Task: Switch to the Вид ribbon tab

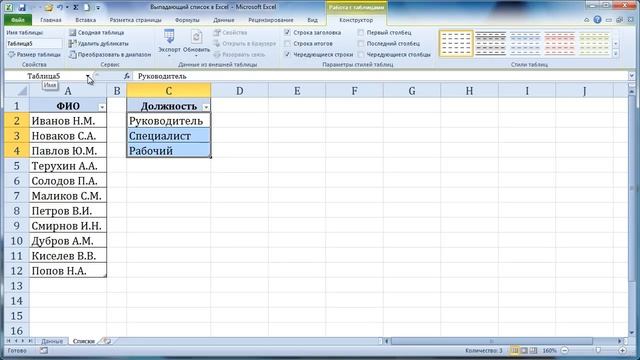Action: coord(312,20)
